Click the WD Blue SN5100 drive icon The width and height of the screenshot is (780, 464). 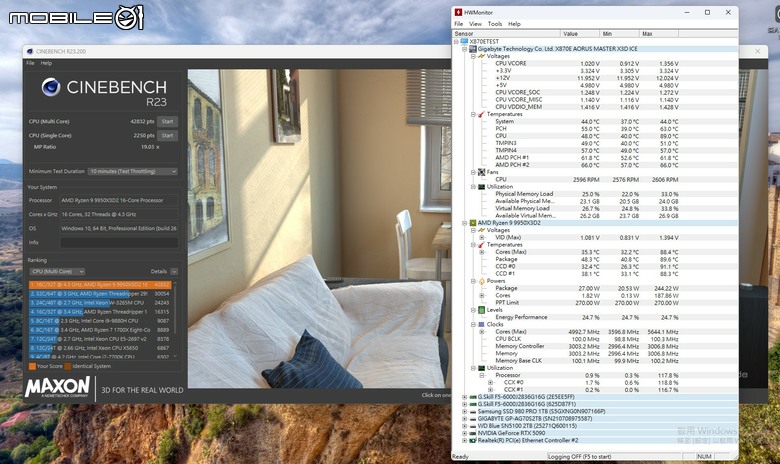coord(473,426)
